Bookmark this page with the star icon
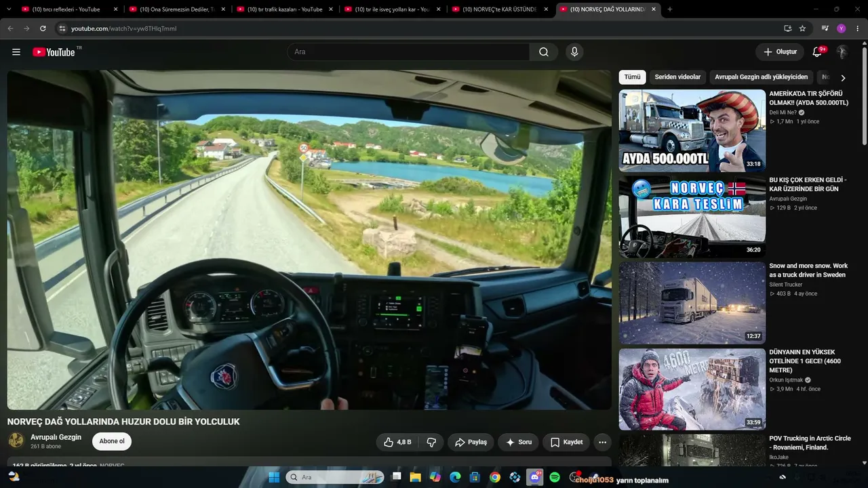The width and height of the screenshot is (868, 488). tap(802, 28)
